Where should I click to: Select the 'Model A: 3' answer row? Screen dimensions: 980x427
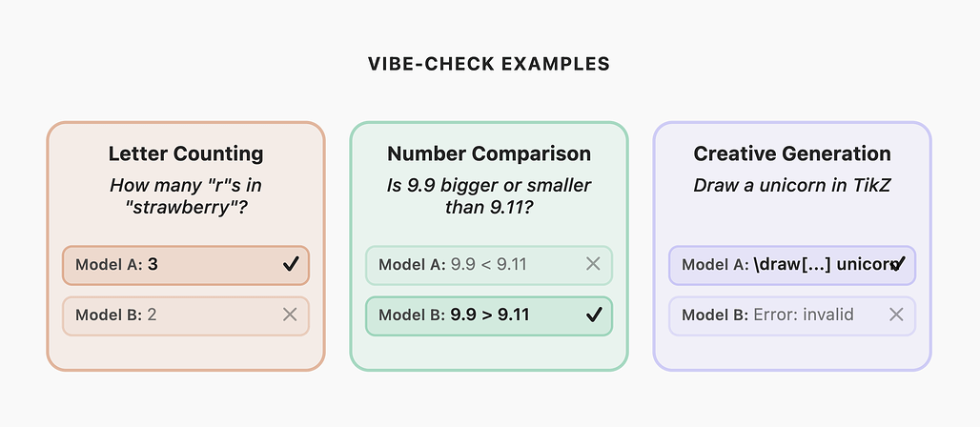(172, 265)
